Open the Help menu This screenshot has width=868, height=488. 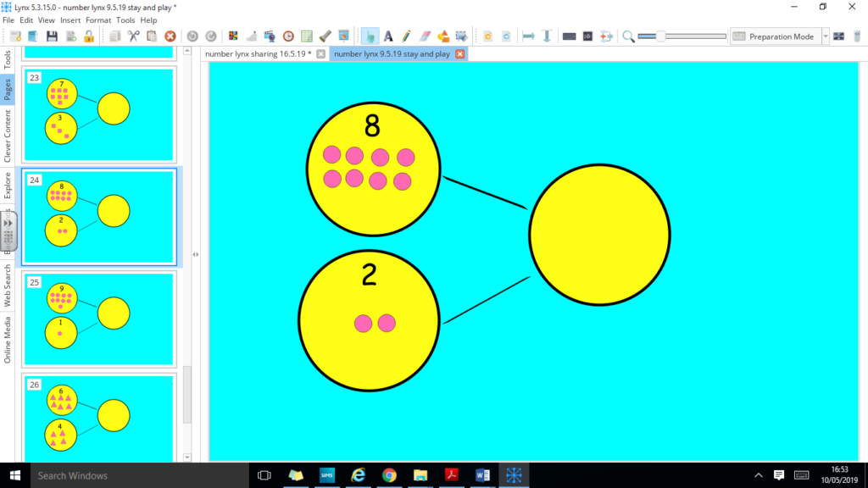(x=148, y=20)
